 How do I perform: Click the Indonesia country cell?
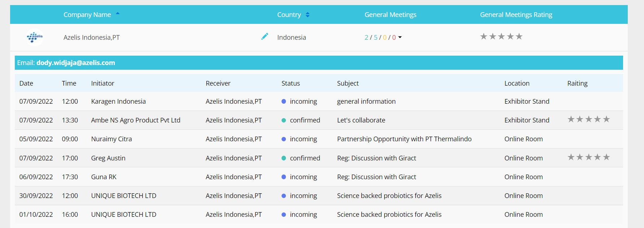click(292, 38)
